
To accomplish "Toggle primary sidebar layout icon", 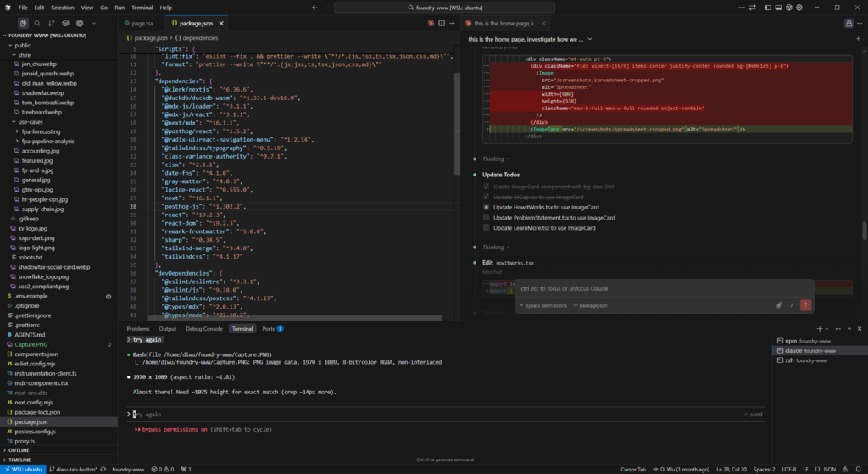I will click(x=768, y=8).
